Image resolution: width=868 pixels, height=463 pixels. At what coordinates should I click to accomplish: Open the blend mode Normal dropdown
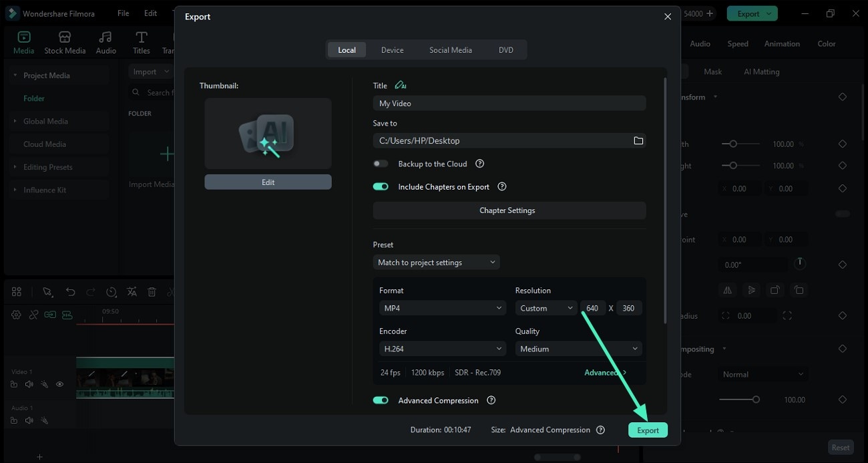point(763,374)
